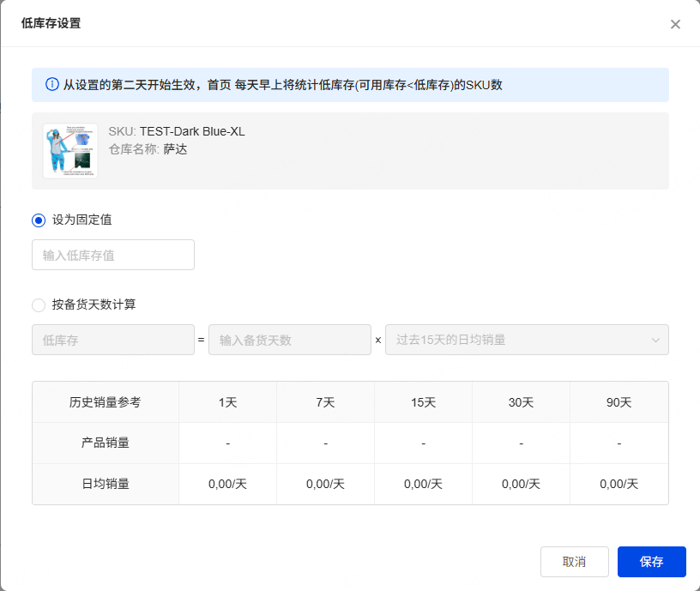Image resolution: width=700 pixels, height=591 pixels.
Task: Click the 30天 column header
Action: point(522,402)
